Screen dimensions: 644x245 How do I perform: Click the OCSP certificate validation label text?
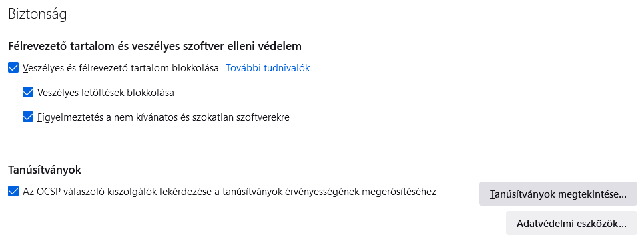point(230,192)
